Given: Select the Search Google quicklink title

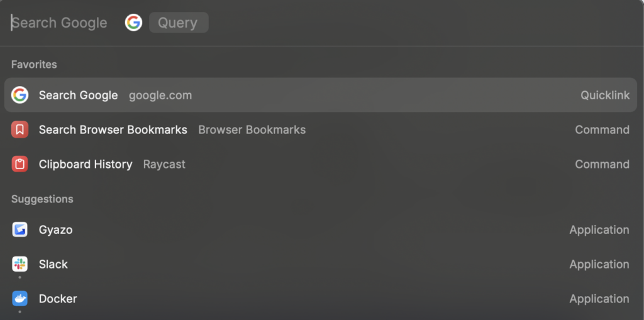Looking at the screenshot, I should click(78, 95).
